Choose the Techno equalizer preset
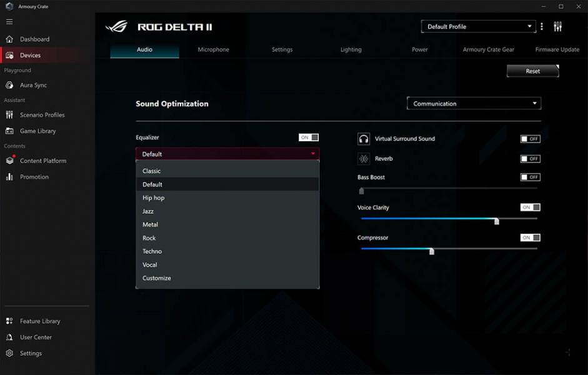The width and height of the screenshot is (588, 375). pos(227,251)
